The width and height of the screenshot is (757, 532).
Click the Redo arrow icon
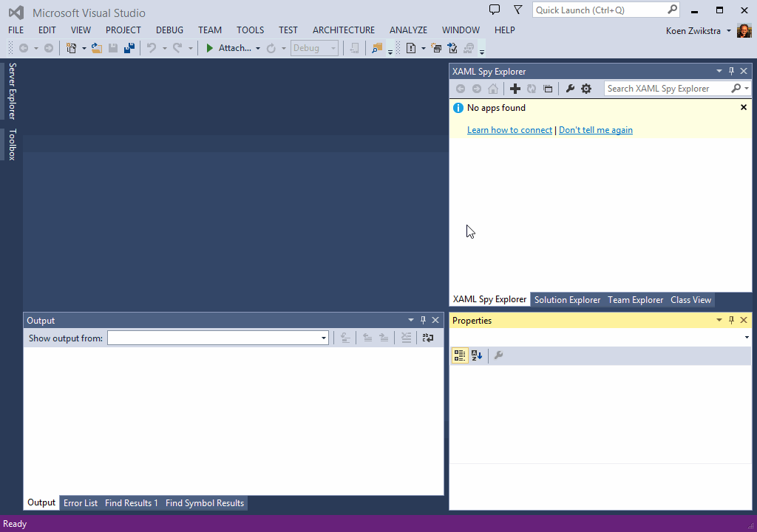tap(177, 48)
